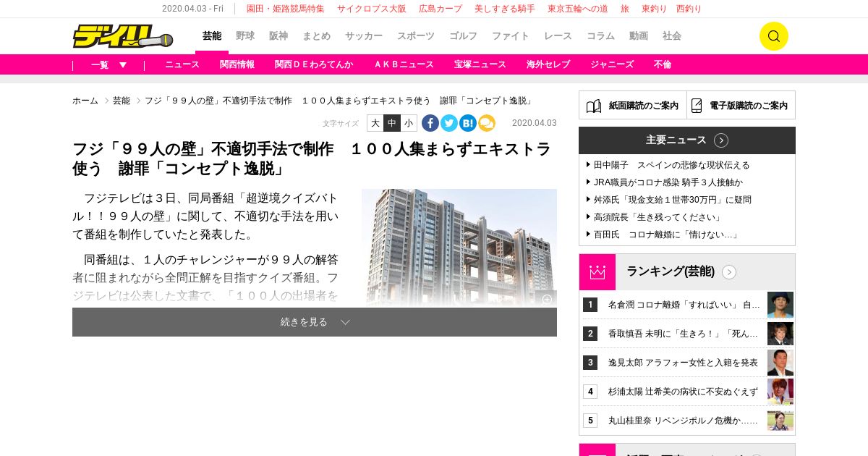This screenshot has height=456, width=868.
Task: Open ニュース in pink submenu
Action: pos(182,64)
